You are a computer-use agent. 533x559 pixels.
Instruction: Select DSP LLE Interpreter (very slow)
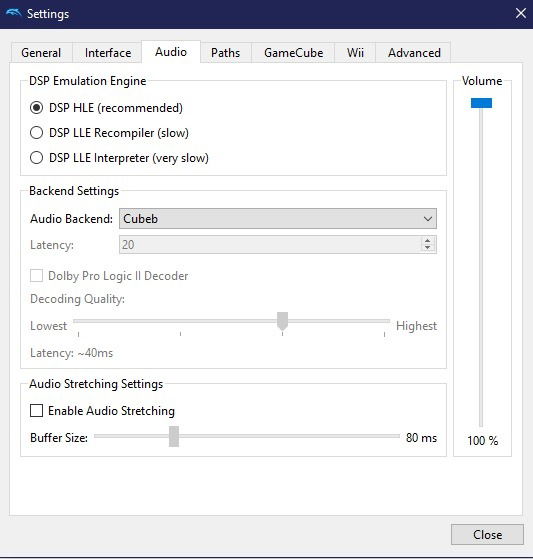point(36,158)
